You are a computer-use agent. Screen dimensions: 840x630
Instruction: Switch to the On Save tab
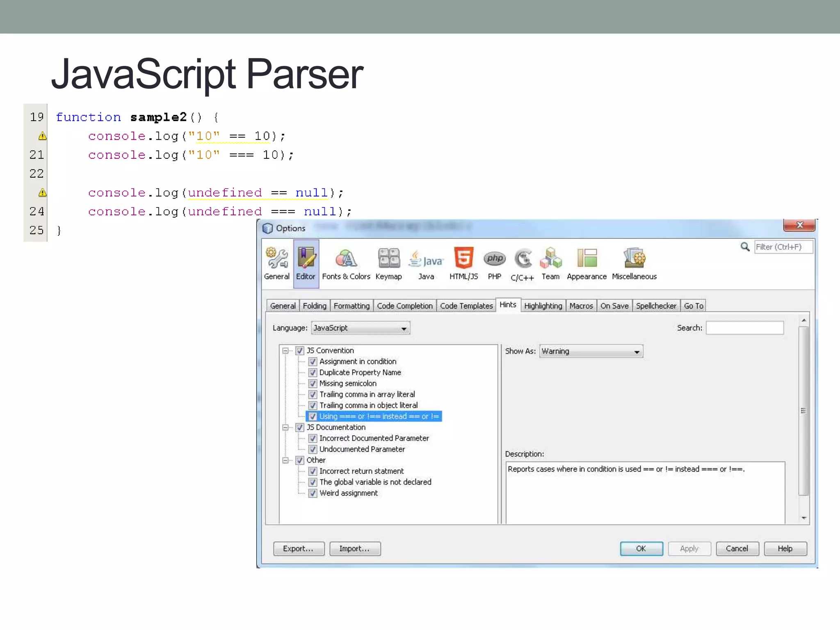point(614,306)
